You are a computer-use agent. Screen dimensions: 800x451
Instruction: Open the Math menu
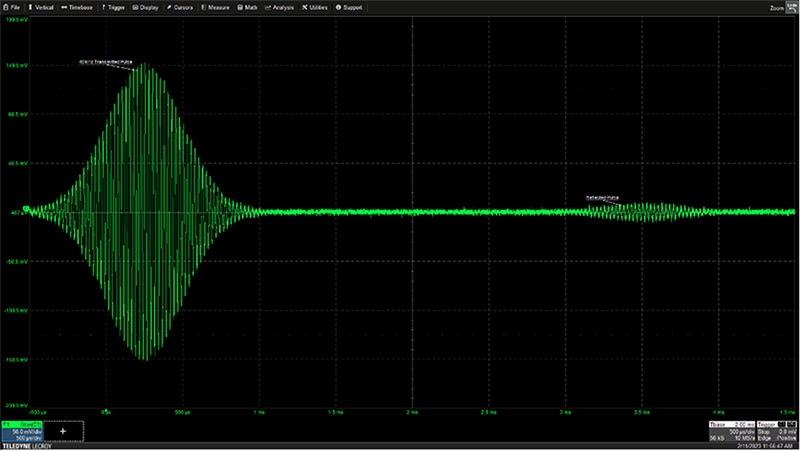[248, 7]
